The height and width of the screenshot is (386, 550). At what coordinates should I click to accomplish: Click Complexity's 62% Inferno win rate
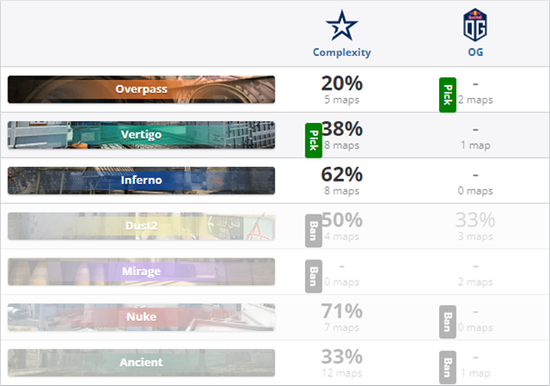[x=342, y=174]
